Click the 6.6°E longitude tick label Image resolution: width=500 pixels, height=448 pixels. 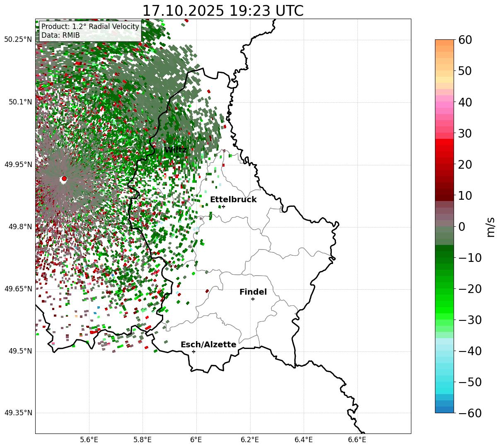click(x=357, y=440)
